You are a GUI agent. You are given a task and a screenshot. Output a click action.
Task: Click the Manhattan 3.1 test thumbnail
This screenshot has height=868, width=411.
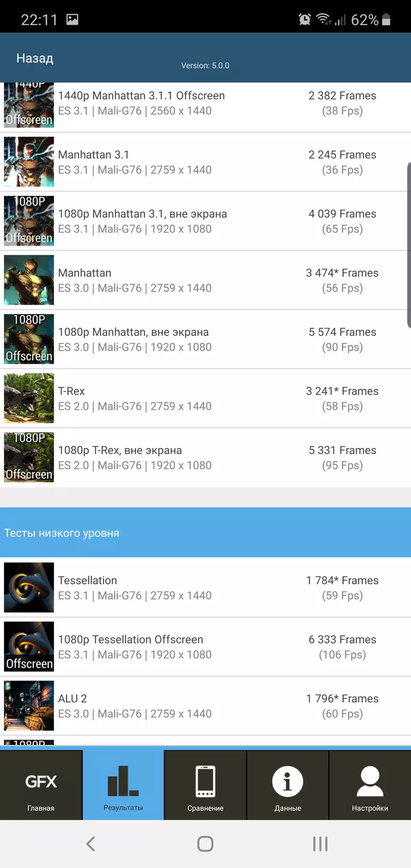(x=29, y=162)
